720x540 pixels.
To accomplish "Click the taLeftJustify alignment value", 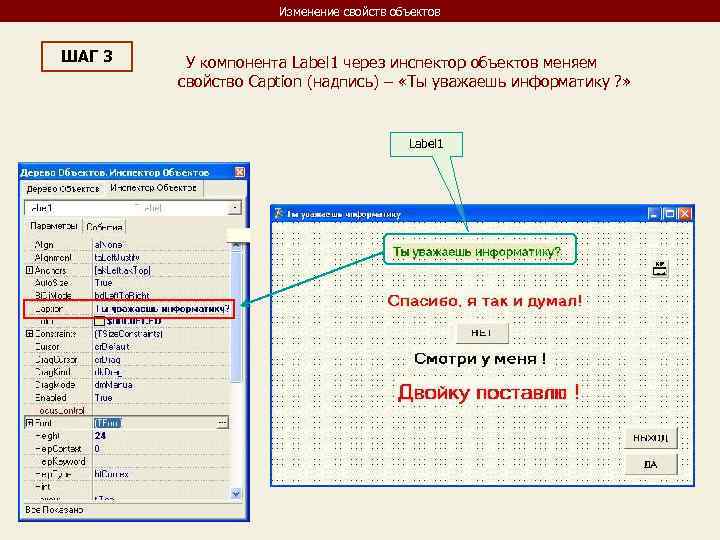I will tap(117, 258).
